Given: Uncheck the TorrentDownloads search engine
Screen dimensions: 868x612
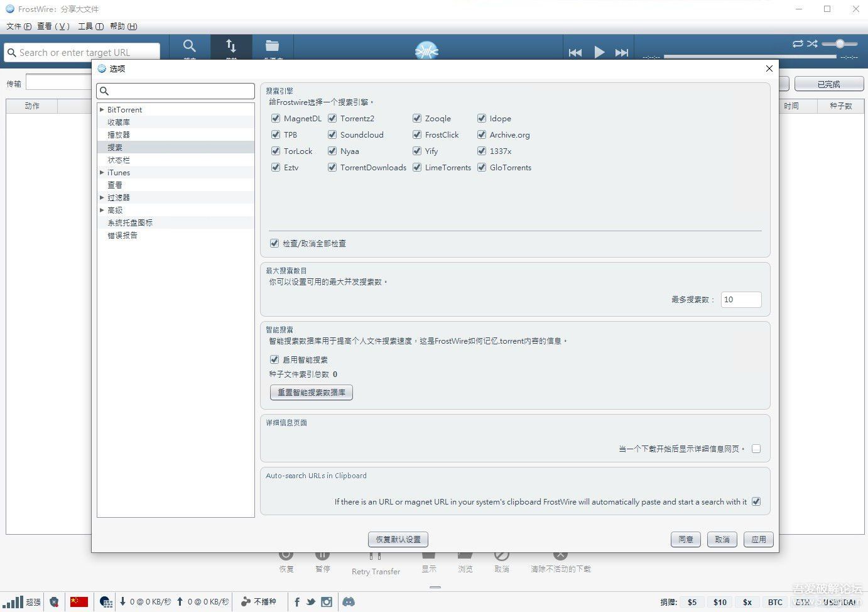Looking at the screenshot, I should tap(332, 167).
